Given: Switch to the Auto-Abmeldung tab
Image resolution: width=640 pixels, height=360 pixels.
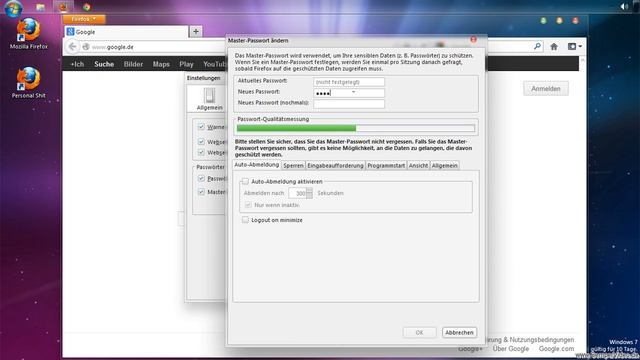Looking at the screenshot, I should 257,164.
